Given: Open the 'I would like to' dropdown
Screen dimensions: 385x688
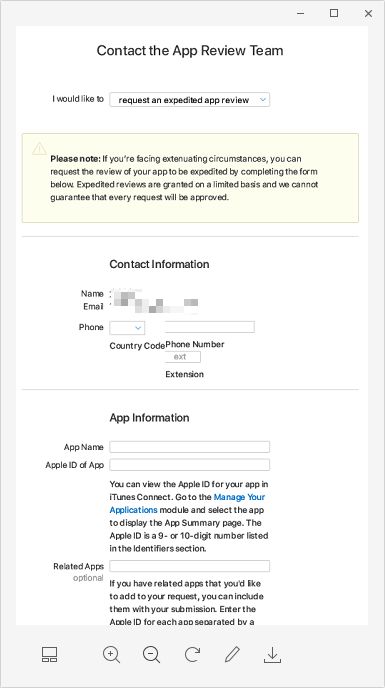Looking at the screenshot, I should coord(190,100).
